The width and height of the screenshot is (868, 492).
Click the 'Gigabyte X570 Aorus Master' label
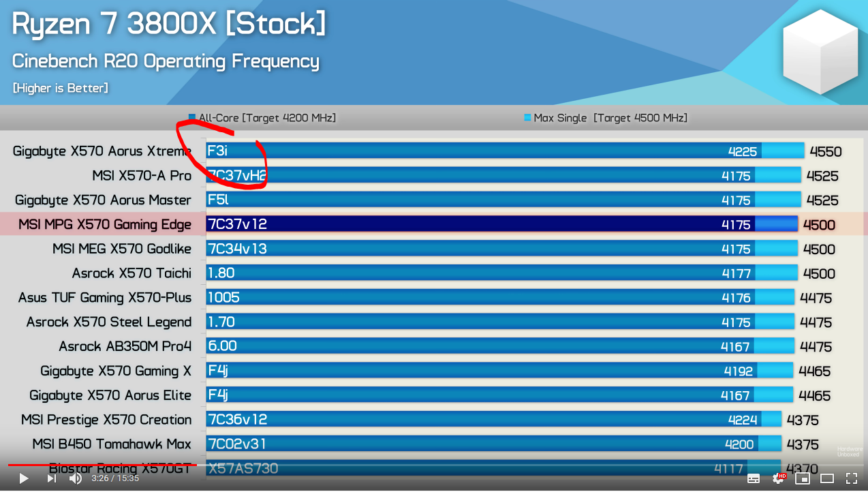tap(103, 200)
